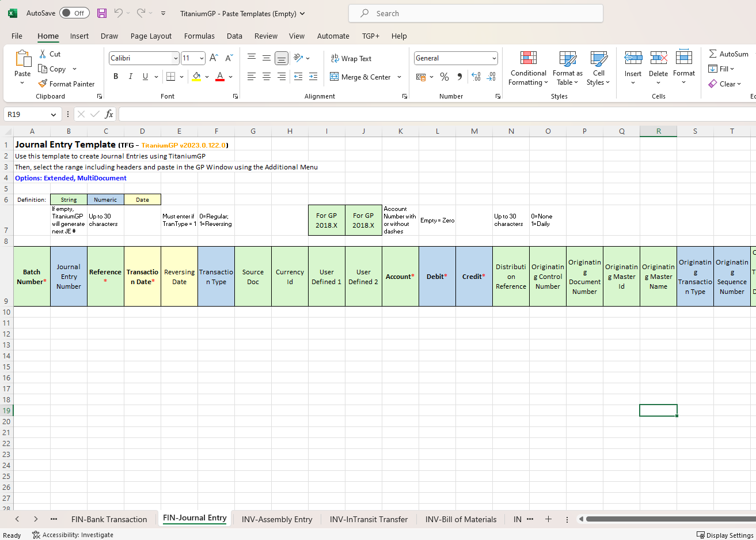Expand the Paste options arrow
The image size is (756, 540).
click(22, 83)
